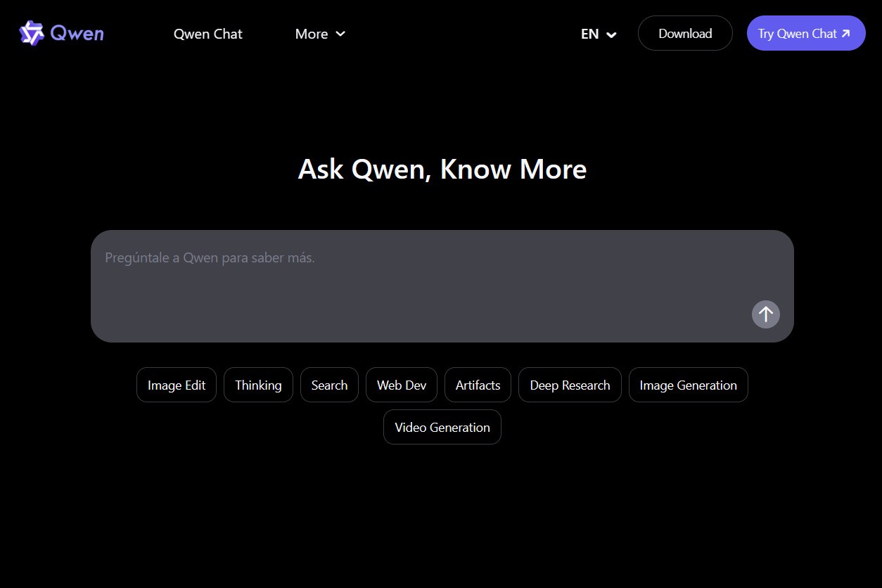Select the Artifacts mode chip
The image size is (882, 588).
[478, 385]
